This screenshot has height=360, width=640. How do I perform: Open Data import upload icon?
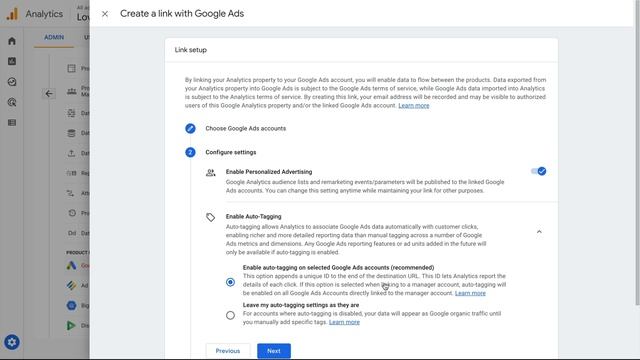pos(71,153)
